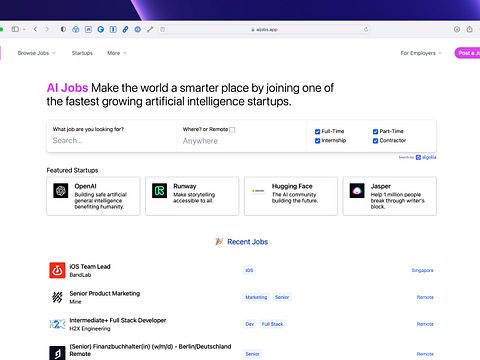The height and width of the screenshot is (360, 480).
Task: Click the Finanzbuchhalter company logo icon
Action: click(57, 353)
